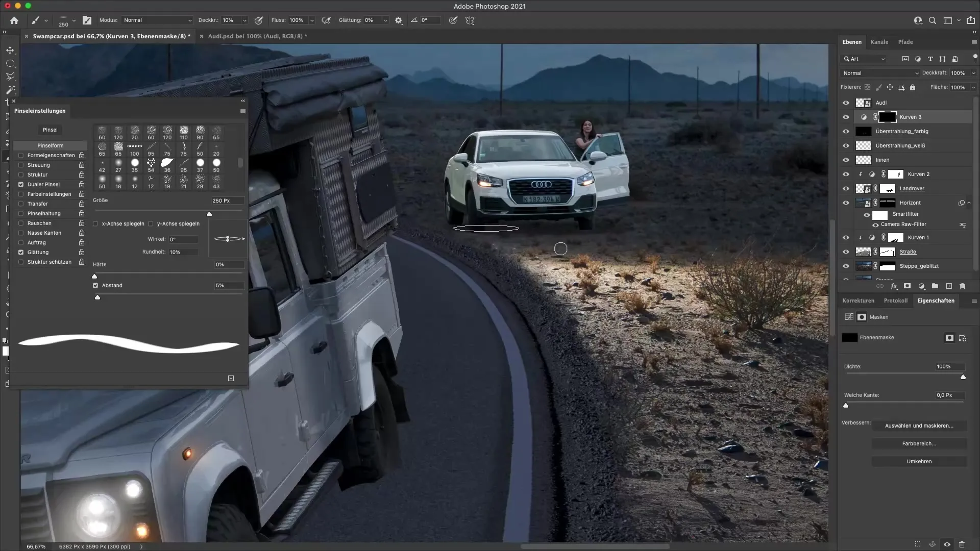Click the Auswählen und maskieren button
The height and width of the screenshot is (551, 980).
[920, 425]
